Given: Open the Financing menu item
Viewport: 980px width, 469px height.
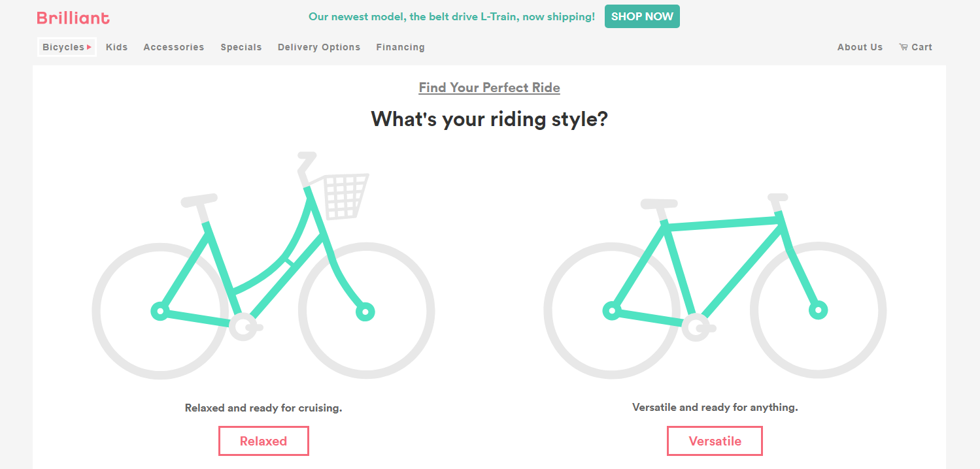Looking at the screenshot, I should click(400, 47).
